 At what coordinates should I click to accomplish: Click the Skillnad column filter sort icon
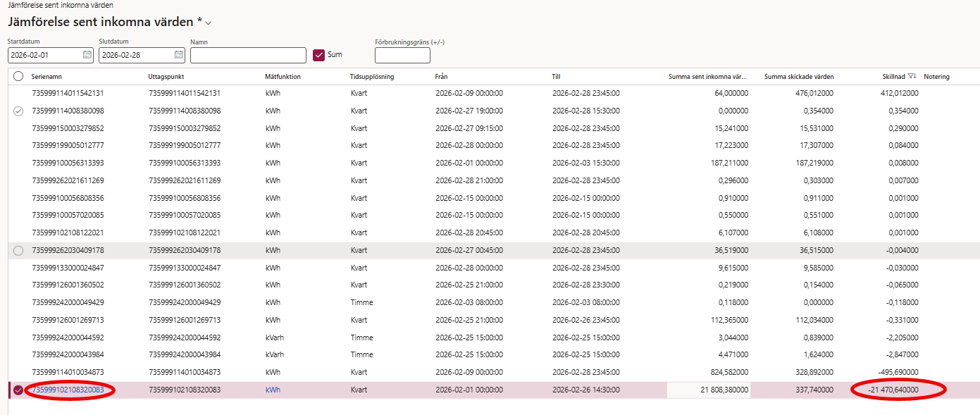(912, 76)
